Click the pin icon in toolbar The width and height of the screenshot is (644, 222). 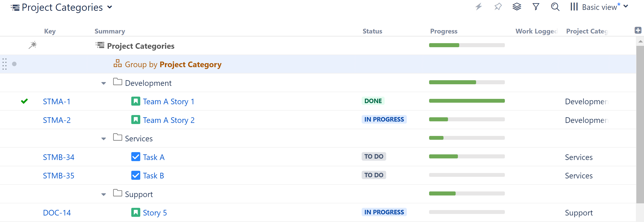[498, 7]
